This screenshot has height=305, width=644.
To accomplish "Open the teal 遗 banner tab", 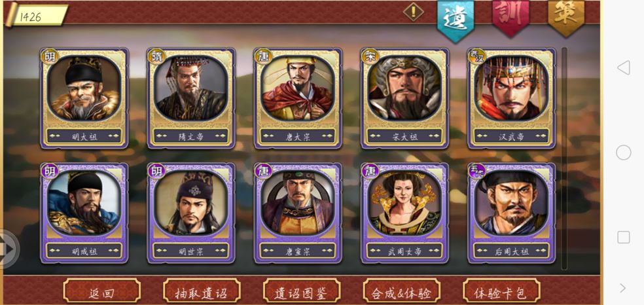I will pyautogui.click(x=455, y=19).
